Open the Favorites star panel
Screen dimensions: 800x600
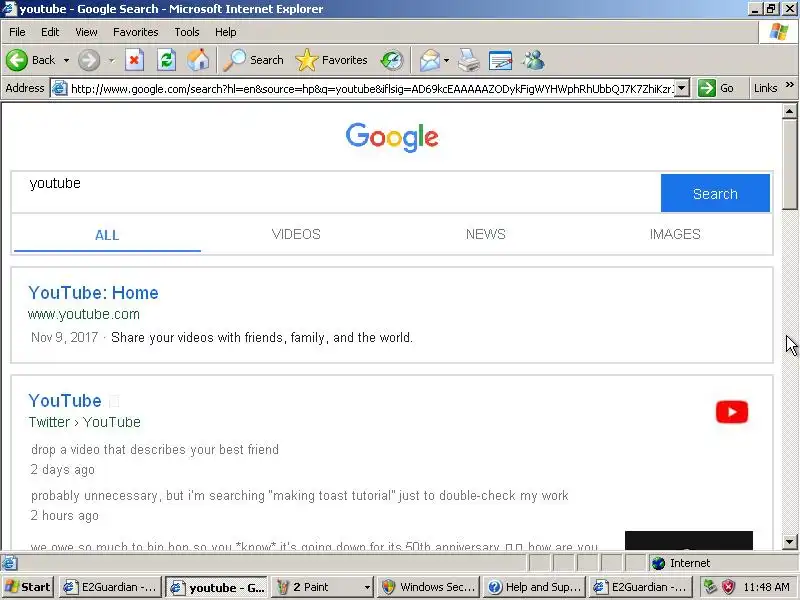click(332, 60)
